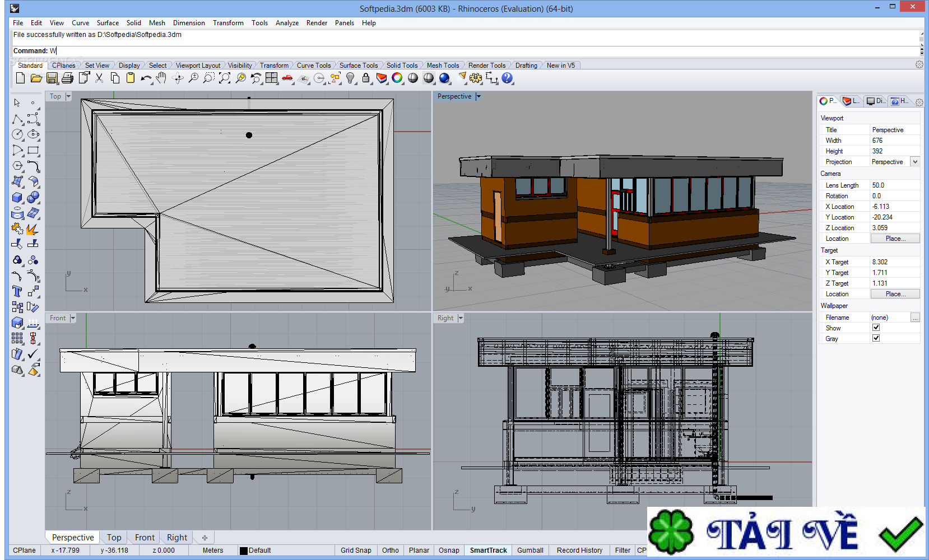Click the Explode tool icon
The width and height of the screenshot is (929, 560).
click(x=33, y=229)
